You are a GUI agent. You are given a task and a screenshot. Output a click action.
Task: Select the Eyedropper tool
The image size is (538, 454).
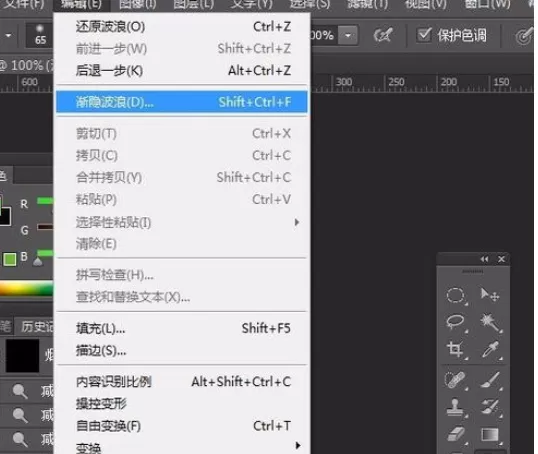point(490,349)
